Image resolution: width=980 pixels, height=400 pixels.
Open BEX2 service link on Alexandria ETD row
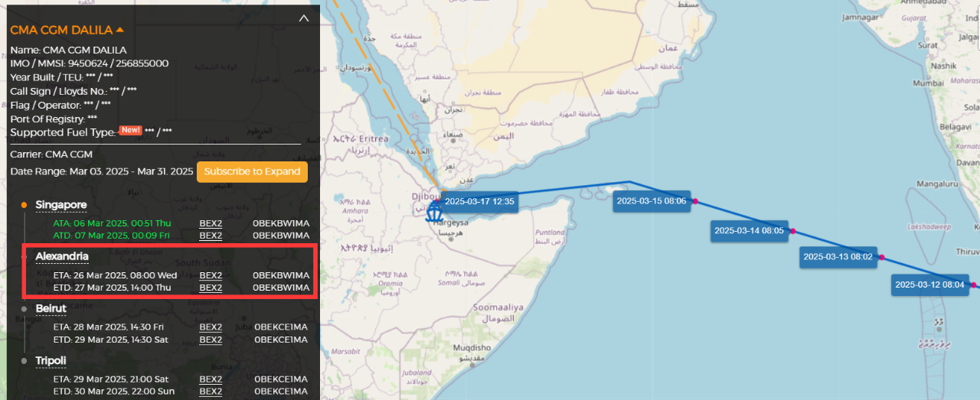pyautogui.click(x=211, y=288)
